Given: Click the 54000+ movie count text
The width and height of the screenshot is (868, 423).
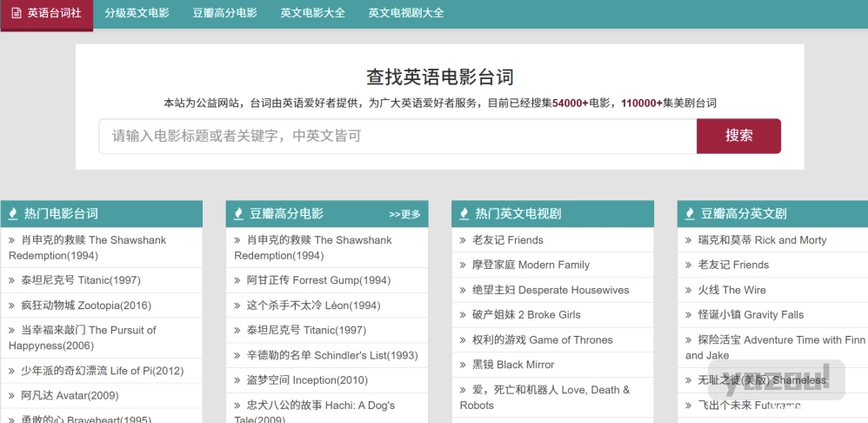Looking at the screenshot, I should click(x=571, y=103).
